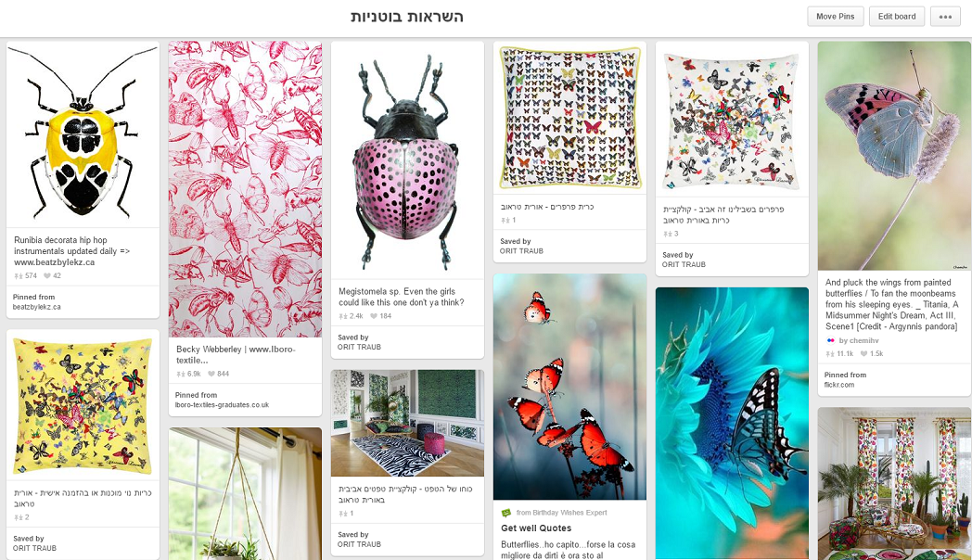972x560 pixels.
Task: Click heart likes icon on Runibia decorata pin
Action: point(46,276)
